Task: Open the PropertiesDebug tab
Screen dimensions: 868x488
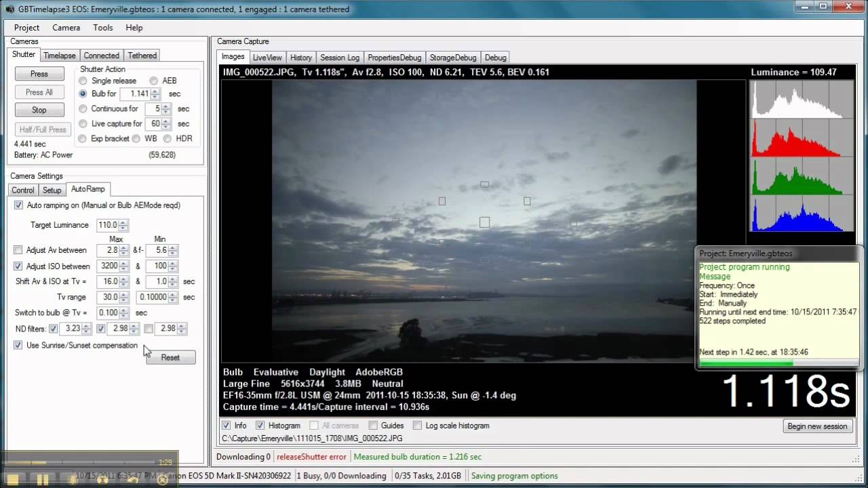Action: coord(395,58)
